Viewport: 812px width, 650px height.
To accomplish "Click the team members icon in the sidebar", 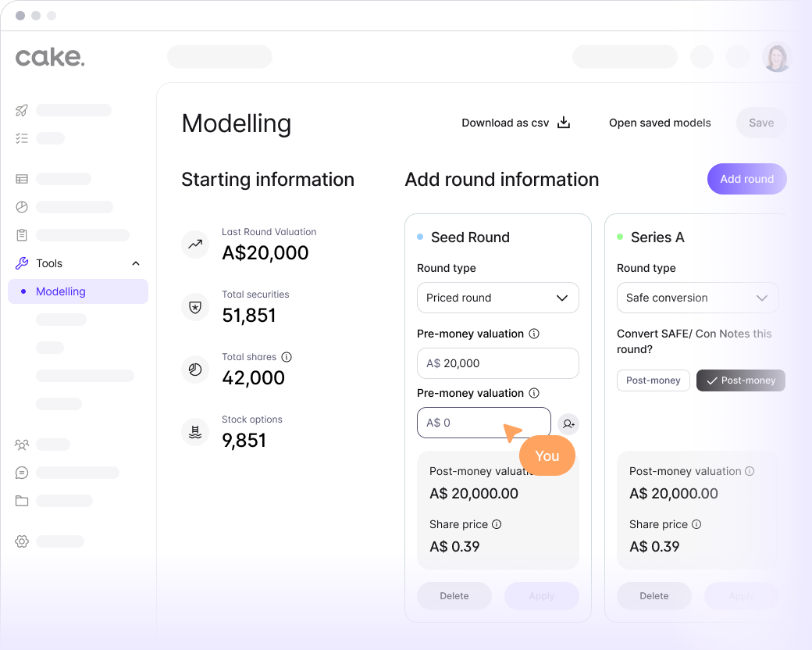I will [x=21, y=445].
